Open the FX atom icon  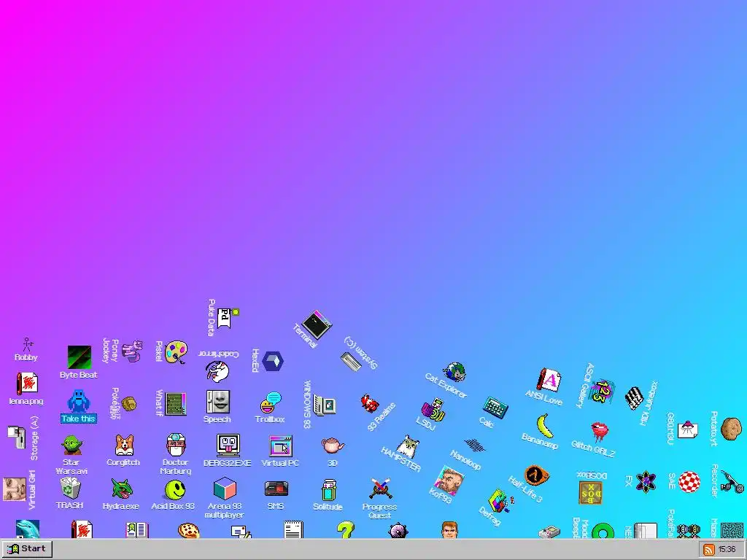[x=646, y=482]
